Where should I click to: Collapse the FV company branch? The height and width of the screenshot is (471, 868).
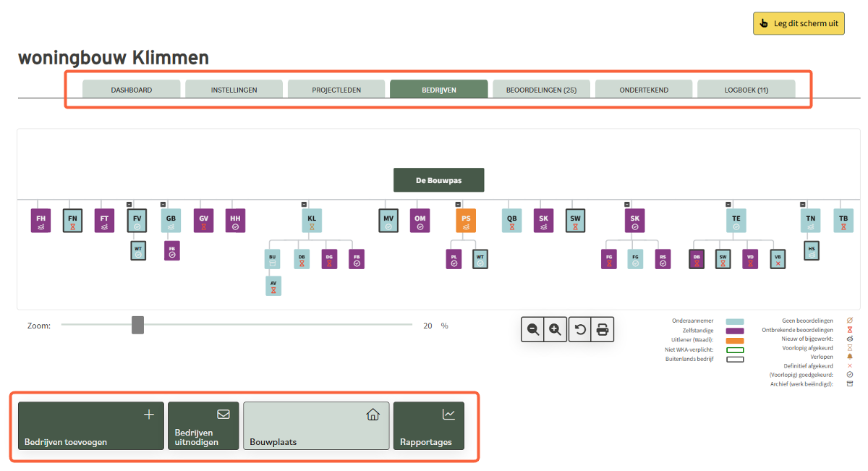point(129,205)
